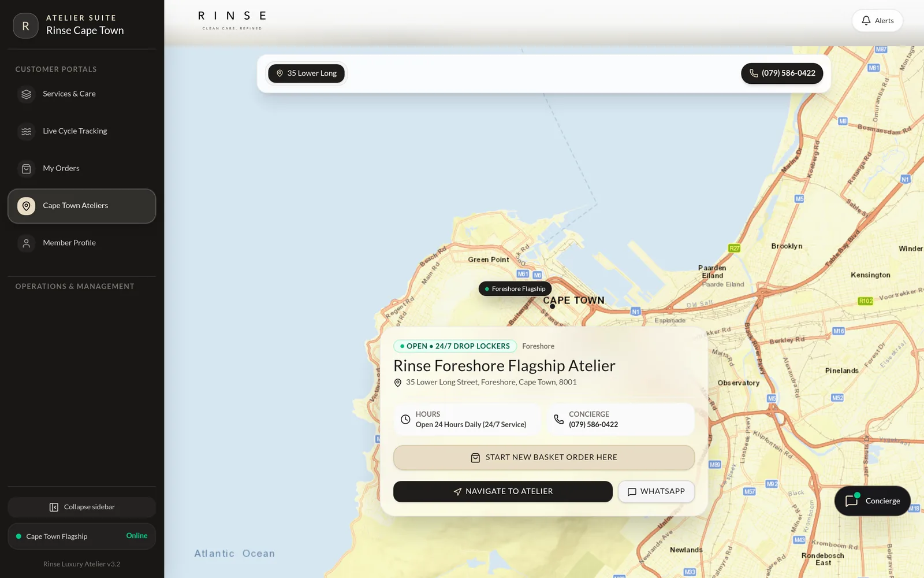This screenshot has height=578, width=924.
Task: Click the pin icon in 35 Lower Long chip
Action: point(280,73)
